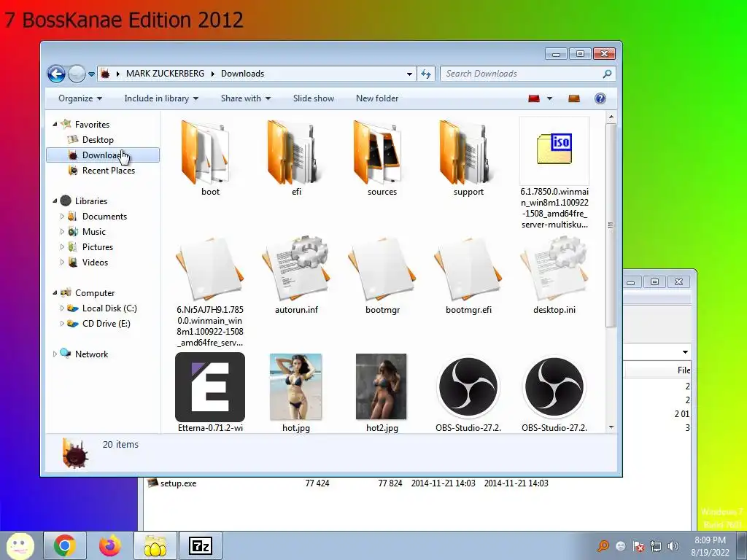Select the 6.1.7850.0 winmain ISO file

[x=554, y=174]
